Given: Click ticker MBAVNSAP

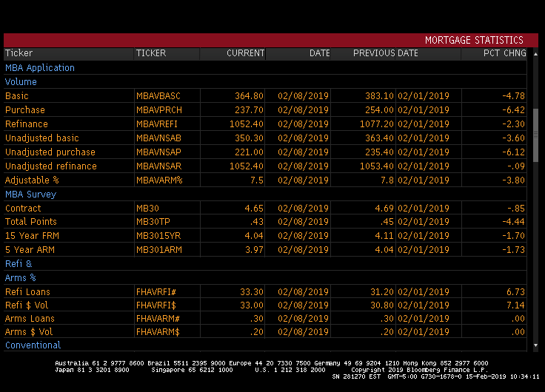Looking at the screenshot, I should [x=158, y=152].
